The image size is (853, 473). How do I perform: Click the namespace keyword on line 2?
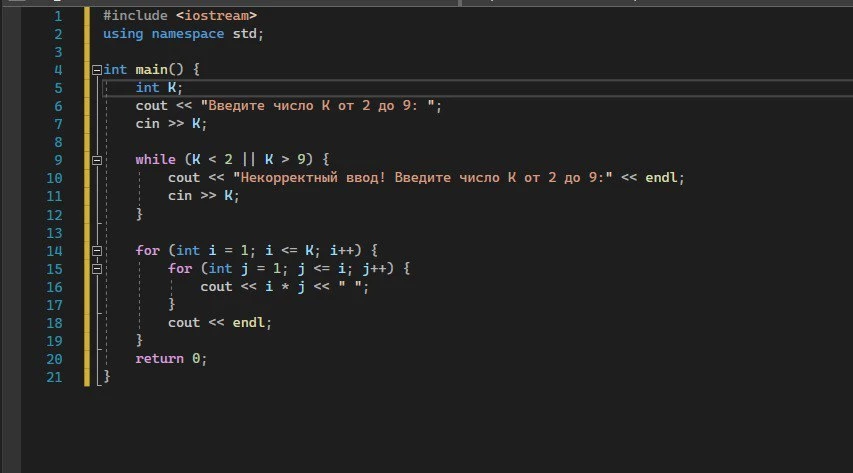(x=188, y=34)
